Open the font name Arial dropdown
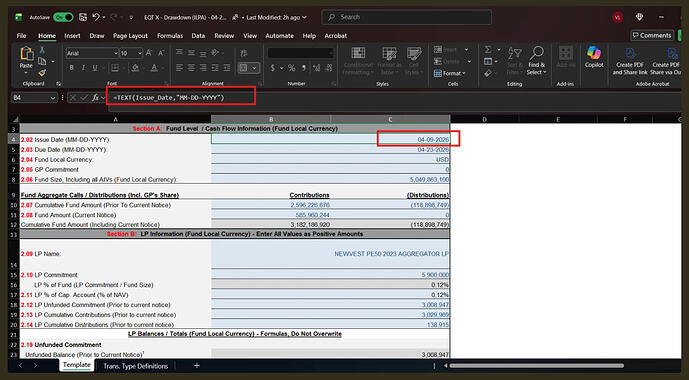The height and width of the screenshot is (380, 689). (116, 53)
